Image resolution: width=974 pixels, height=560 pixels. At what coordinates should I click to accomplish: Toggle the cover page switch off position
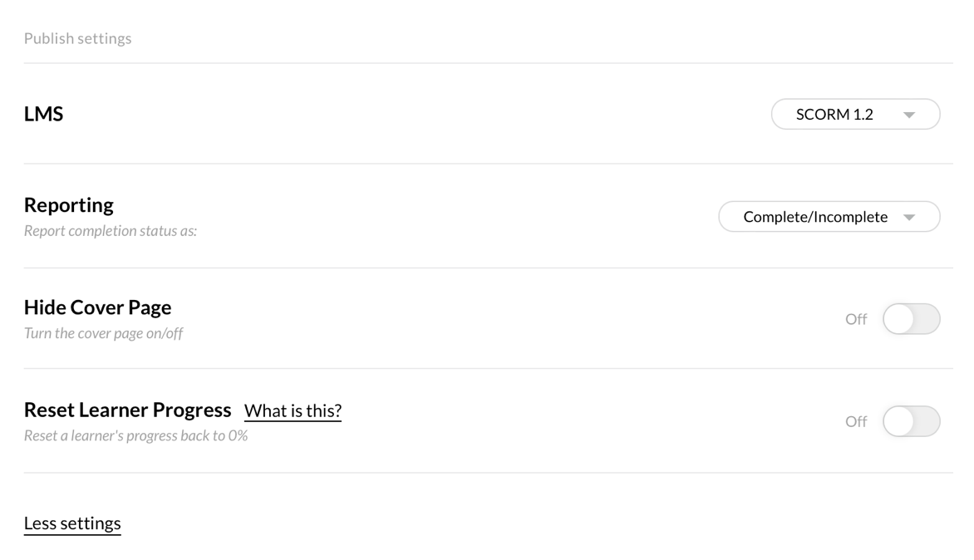point(911,318)
